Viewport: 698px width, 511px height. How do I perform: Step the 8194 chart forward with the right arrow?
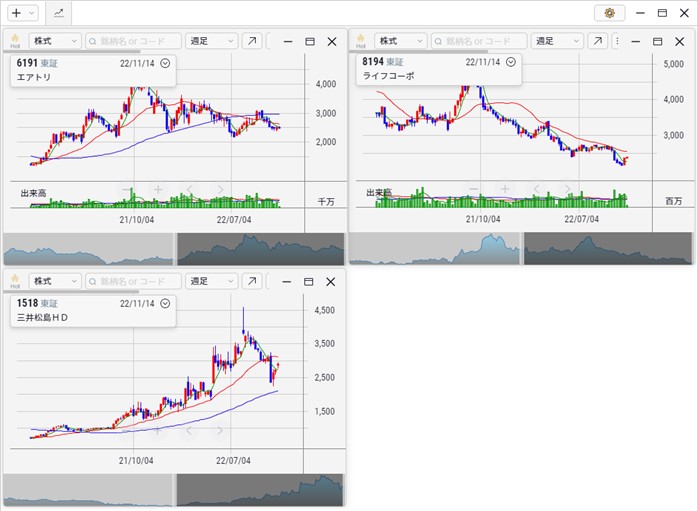point(567,189)
